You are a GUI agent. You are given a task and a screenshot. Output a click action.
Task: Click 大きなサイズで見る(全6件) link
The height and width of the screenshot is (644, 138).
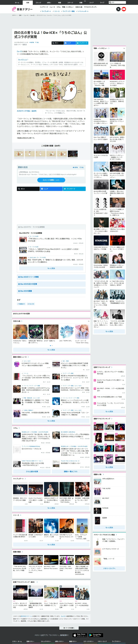coord(27,111)
